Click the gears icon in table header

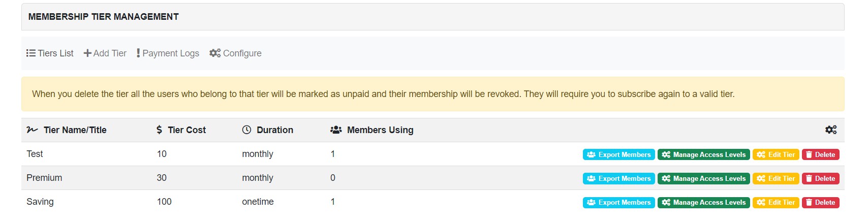[x=831, y=130]
